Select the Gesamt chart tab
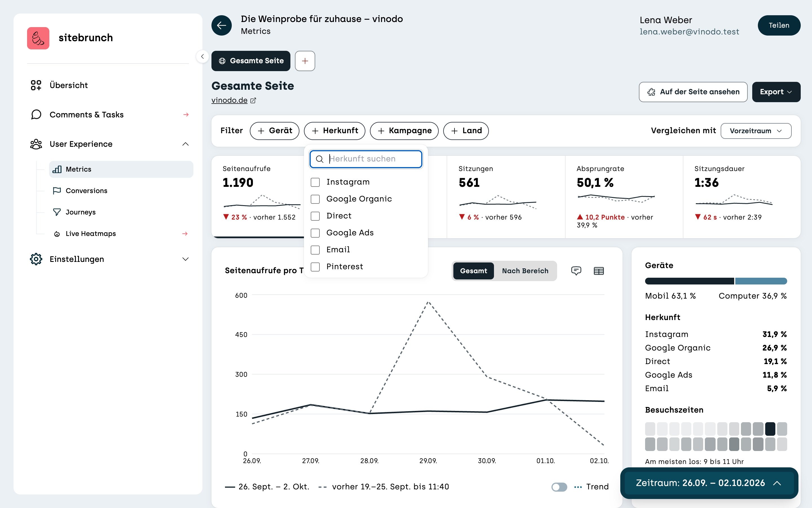Viewport: 812px width, 508px height. pyautogui.click(x=473, y=271)
